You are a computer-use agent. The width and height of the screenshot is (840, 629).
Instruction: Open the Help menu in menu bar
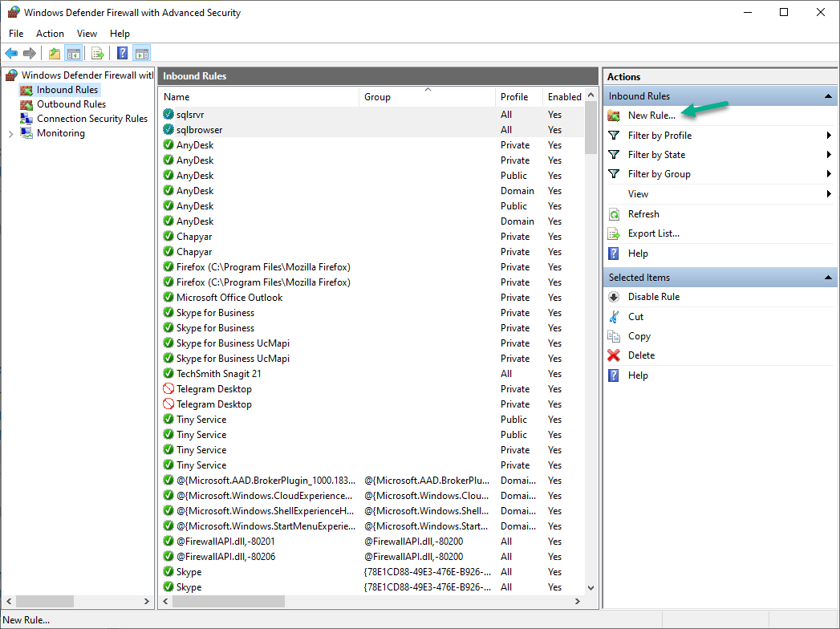pyautogui.click(x=120, y=33)
